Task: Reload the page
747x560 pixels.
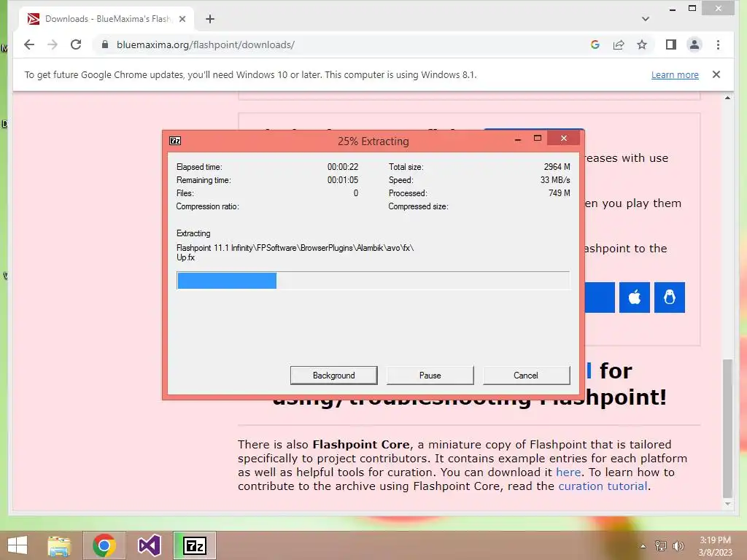Action: (x=76, y=44)
